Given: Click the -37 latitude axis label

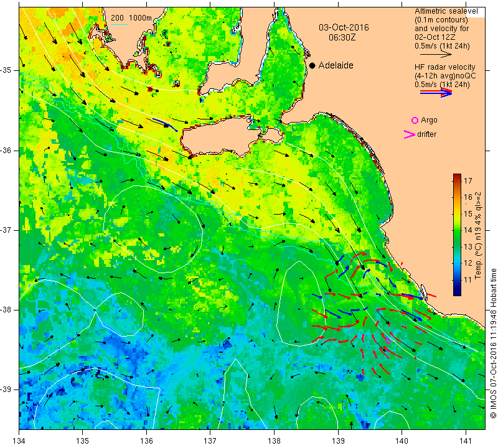Looking at the screenshot, I should [6, 230].
